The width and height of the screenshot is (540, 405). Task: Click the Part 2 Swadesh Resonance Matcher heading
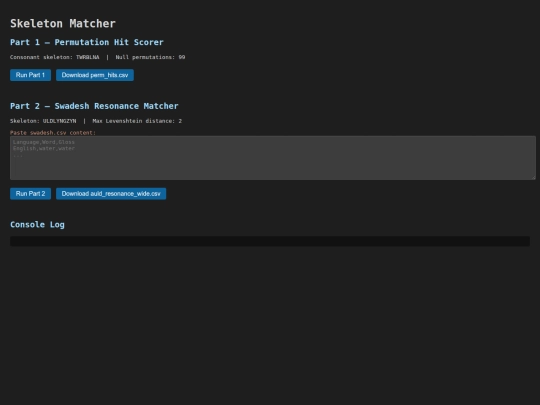(94, 106)
